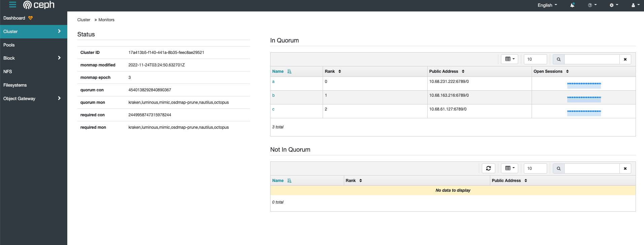Open the Filesystems page
The image size is (644, 245).
click(x=15, y=85)
